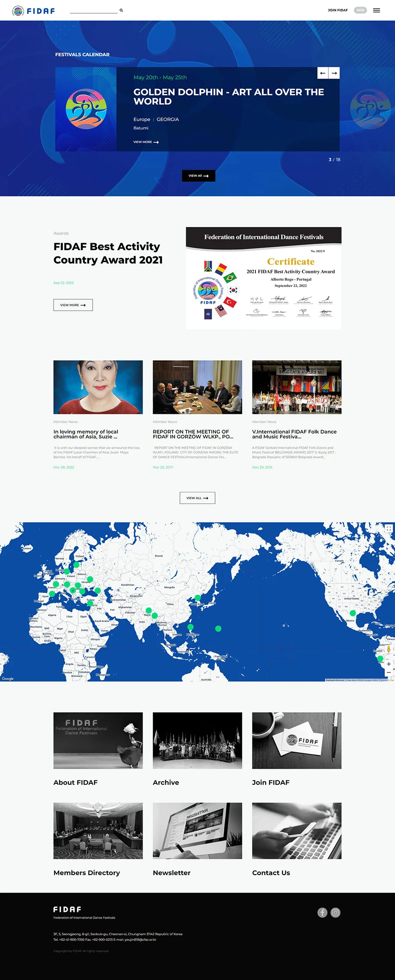Go to previous festival slide arrow
This screenshot has height=980, width=395.
[323, 73]
